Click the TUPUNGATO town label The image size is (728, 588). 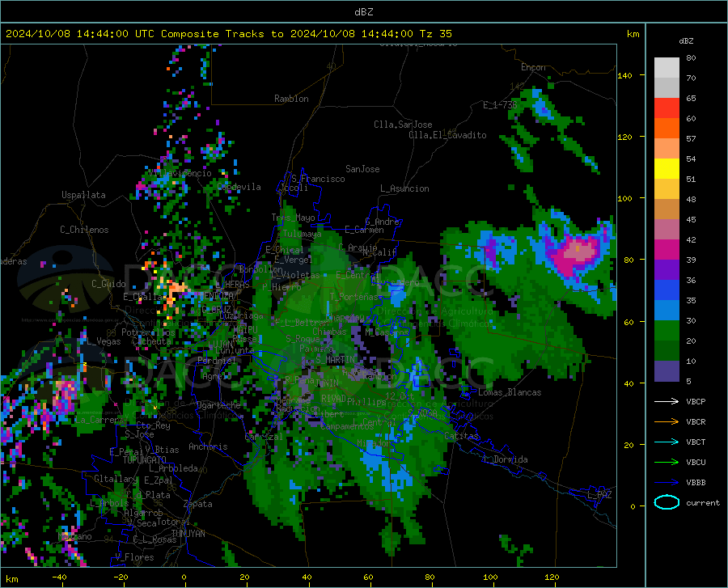(x=145, y=460)
